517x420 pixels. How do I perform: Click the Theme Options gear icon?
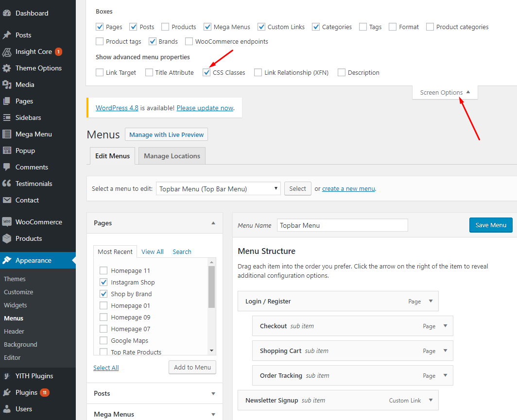pyautogui.click(x=7, y=68)
